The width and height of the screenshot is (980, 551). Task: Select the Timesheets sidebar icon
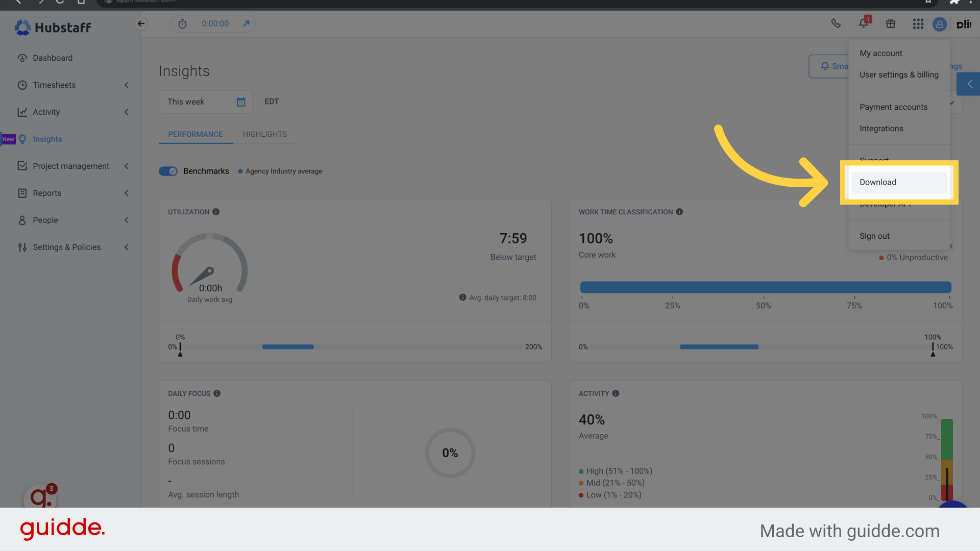pos(22,85)
